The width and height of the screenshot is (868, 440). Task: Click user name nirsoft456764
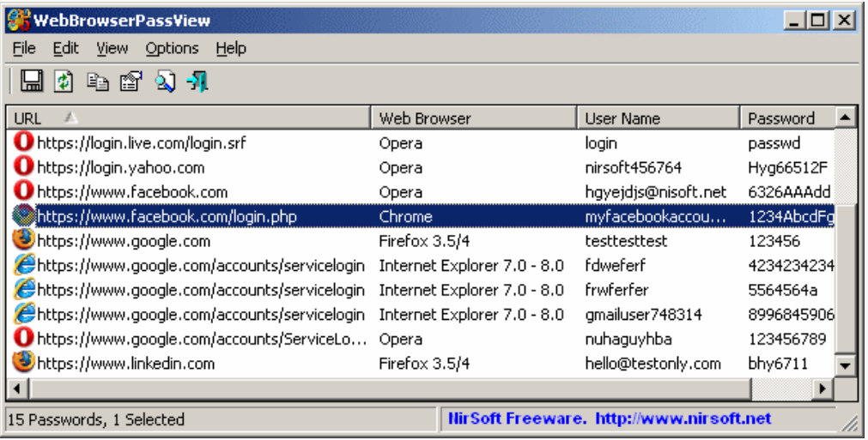(634, 167)
